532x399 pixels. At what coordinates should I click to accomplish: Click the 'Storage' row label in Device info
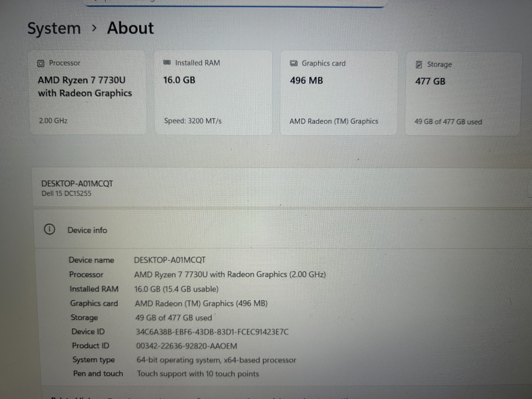[84, 318]
